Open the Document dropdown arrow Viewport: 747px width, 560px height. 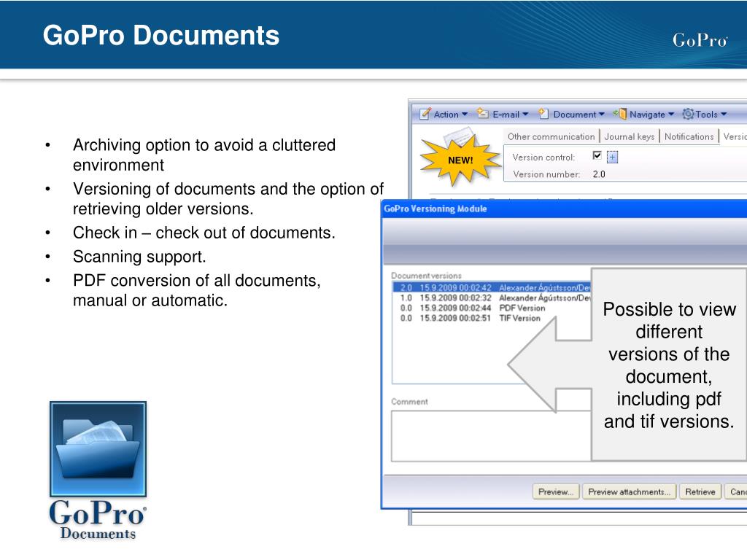point(601,114)
